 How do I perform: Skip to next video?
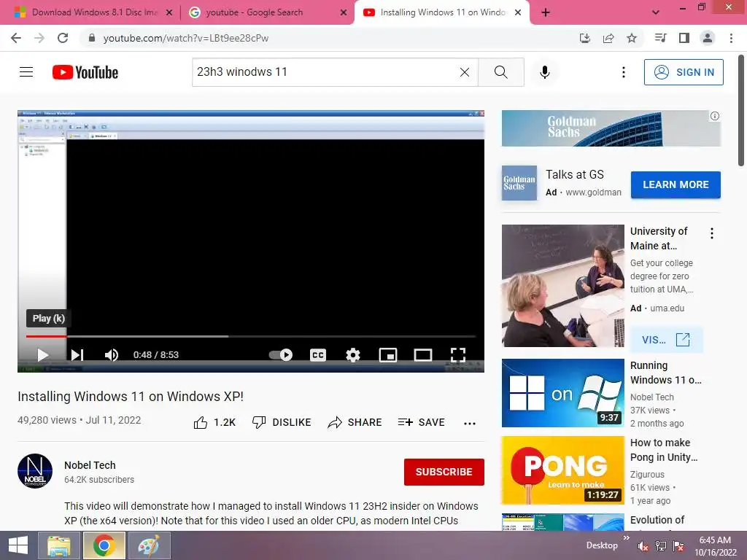click(77, 355)
